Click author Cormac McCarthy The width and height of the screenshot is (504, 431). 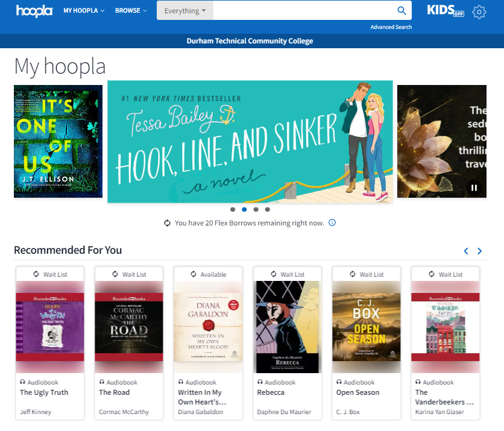coord(124,412)
